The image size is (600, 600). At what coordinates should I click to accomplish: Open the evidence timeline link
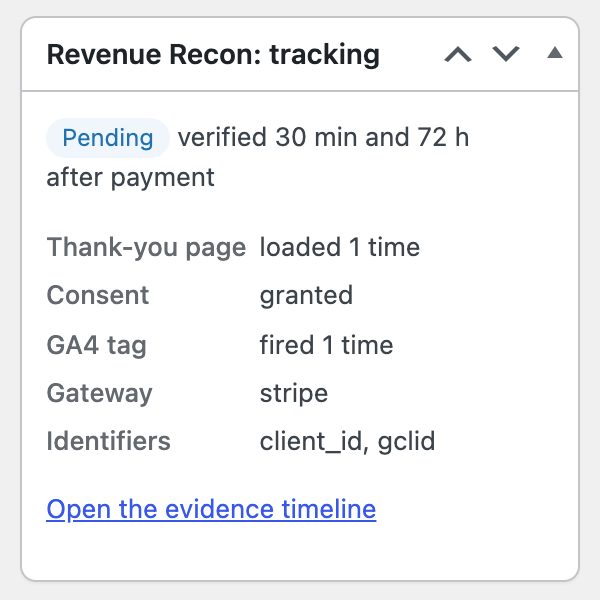click(x=211, y=509)
